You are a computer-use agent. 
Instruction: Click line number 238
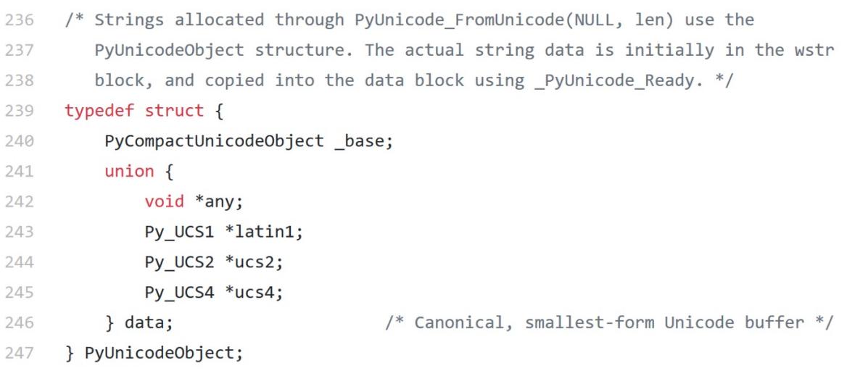20,80
